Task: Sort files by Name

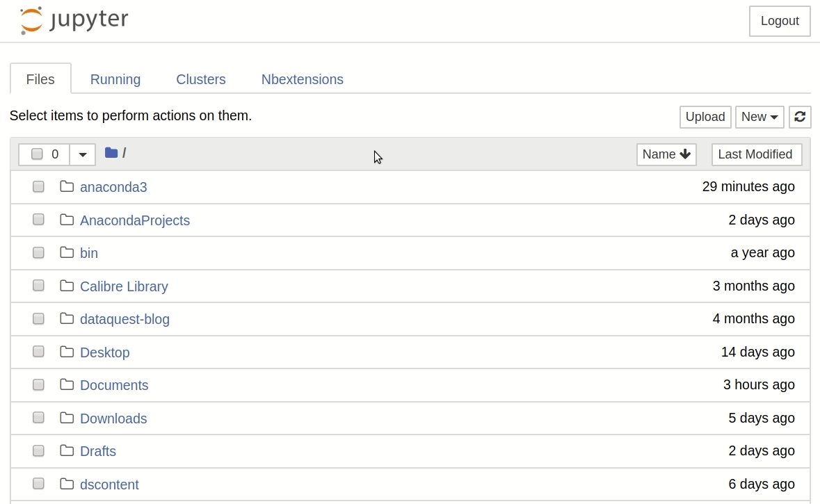Action: point(666,154)
